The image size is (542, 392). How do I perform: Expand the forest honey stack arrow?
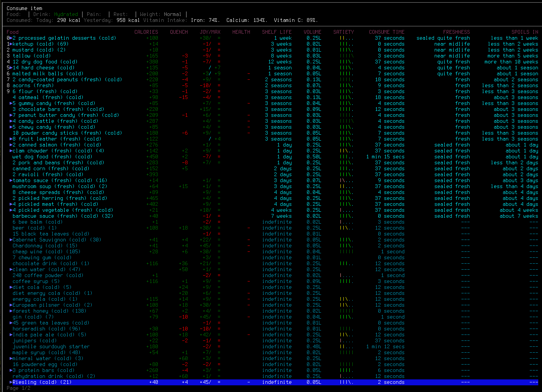11,311
